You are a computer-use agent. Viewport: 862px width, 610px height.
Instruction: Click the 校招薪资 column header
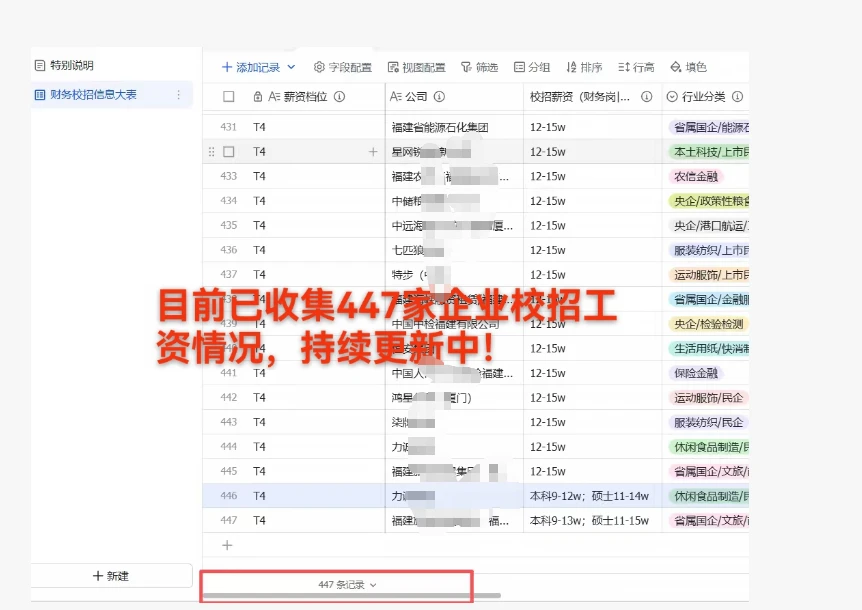click(x=592, y=97)
